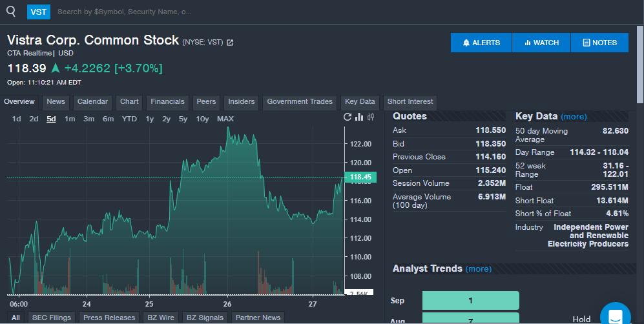
Task: Click the Key Data (more) link
Action: pos(574,117)
